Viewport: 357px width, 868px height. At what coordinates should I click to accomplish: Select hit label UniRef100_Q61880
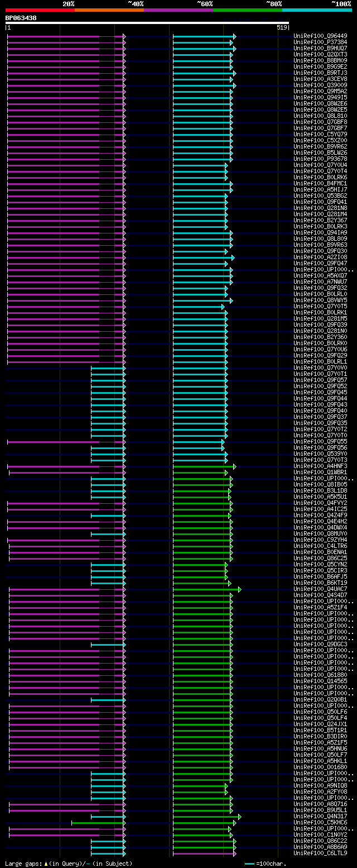[320, 675]
